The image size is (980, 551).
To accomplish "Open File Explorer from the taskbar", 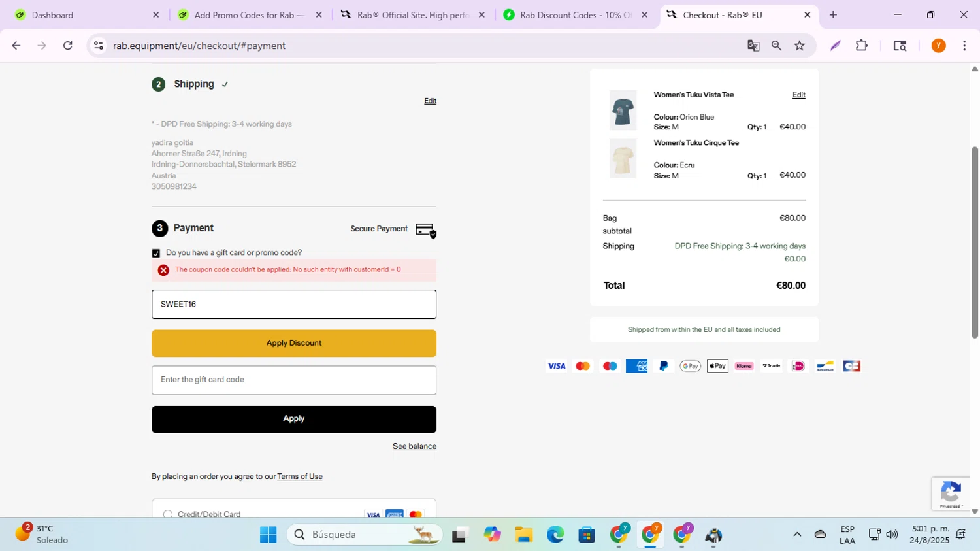I will click(x=523, y=535).
